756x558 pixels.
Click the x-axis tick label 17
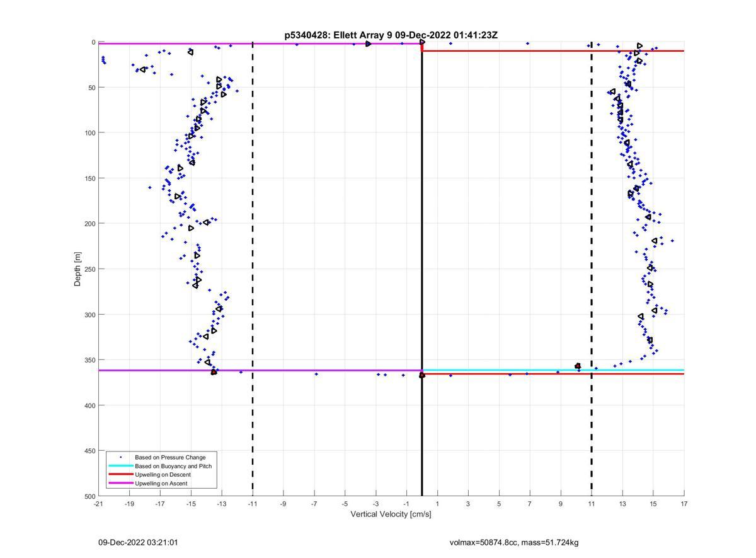tap(684, 504)
